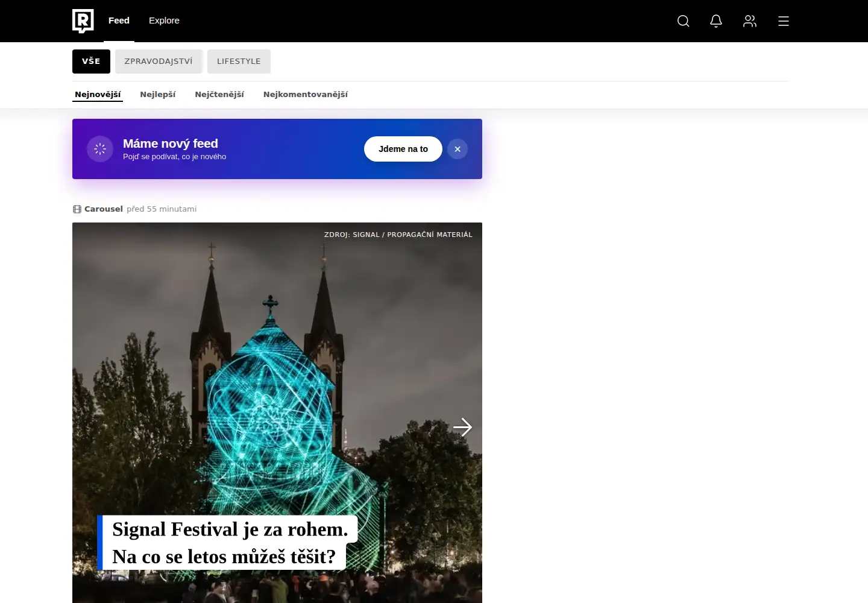The height and width of the screenshot is (603, 868).
Task: Click the 'Carousel' label text
Action: tap(104, 209)
